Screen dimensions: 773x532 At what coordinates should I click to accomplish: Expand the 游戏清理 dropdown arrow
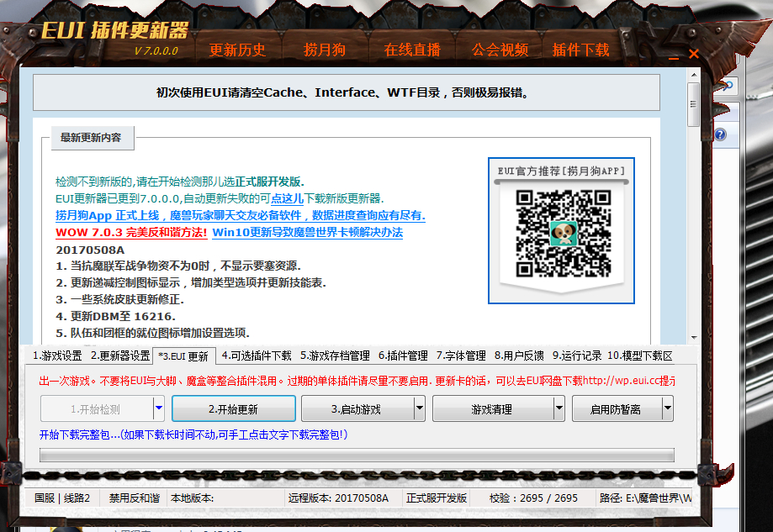[x=559, y=408]
